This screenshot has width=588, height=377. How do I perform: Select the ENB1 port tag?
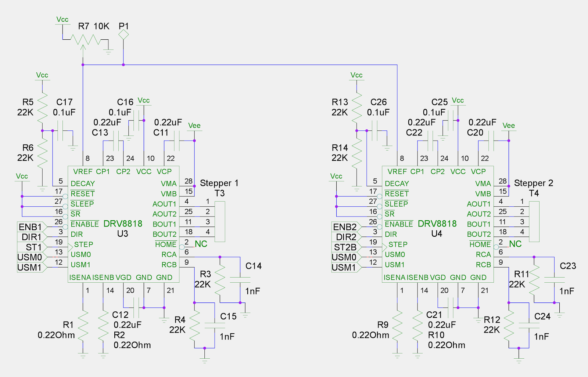click(x=32, y=227)
